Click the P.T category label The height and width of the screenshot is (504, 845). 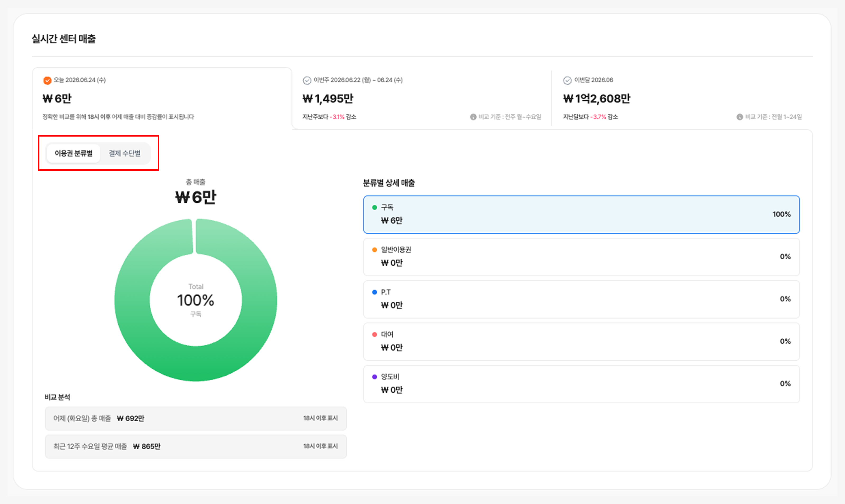coord(386,292)
